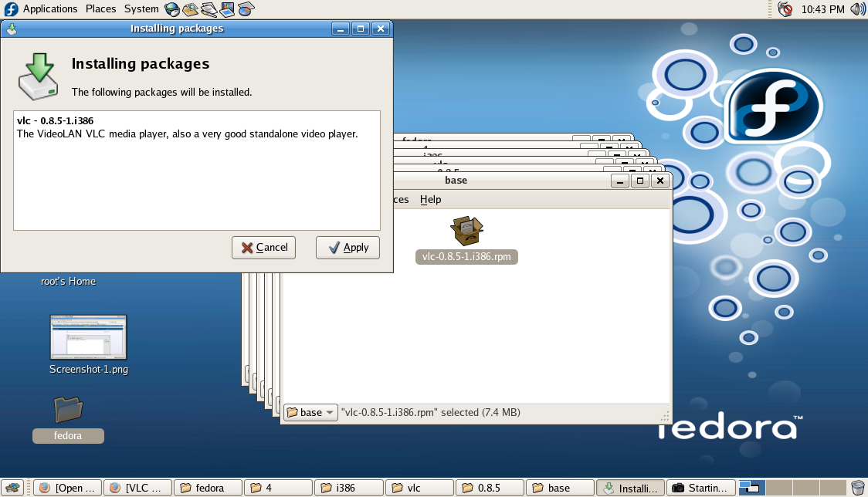Click the vlc-0.8.5-1.i386.rpm file name label

(466, 257)
